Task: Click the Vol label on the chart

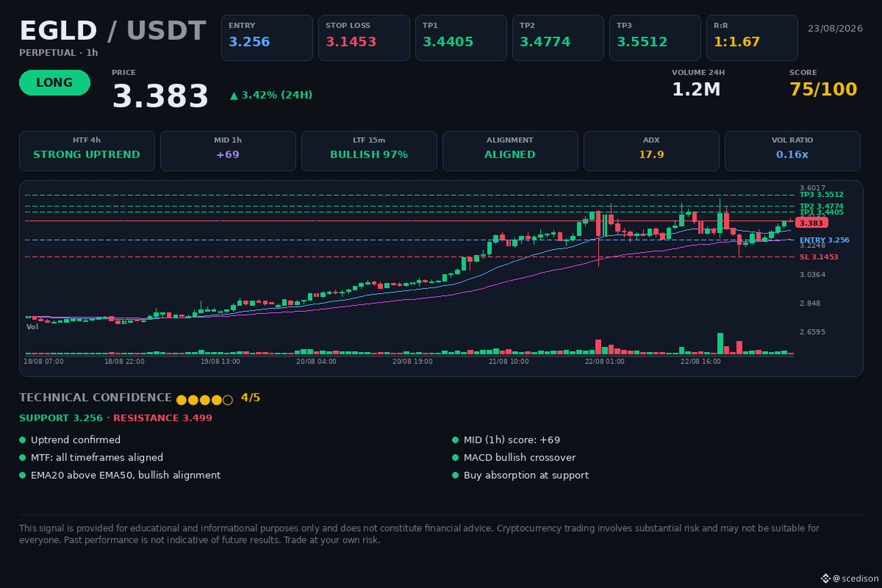Action: 32,327
